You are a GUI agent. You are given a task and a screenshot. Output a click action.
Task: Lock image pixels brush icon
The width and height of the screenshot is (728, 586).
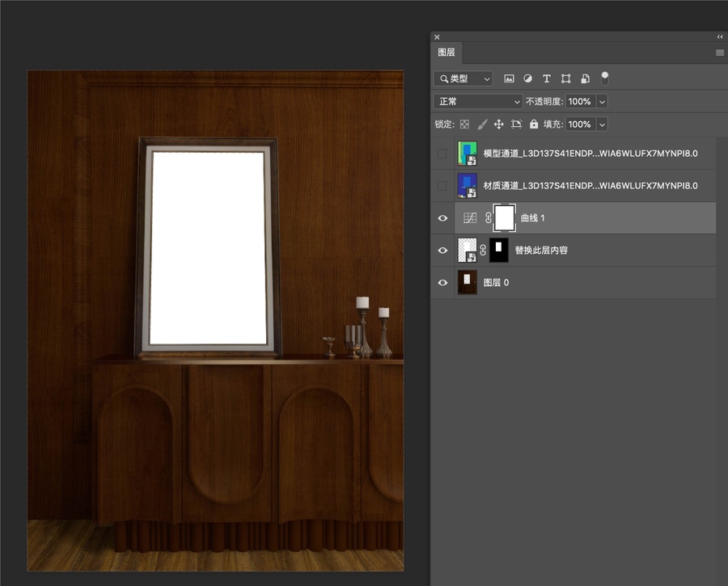(482, 124)
